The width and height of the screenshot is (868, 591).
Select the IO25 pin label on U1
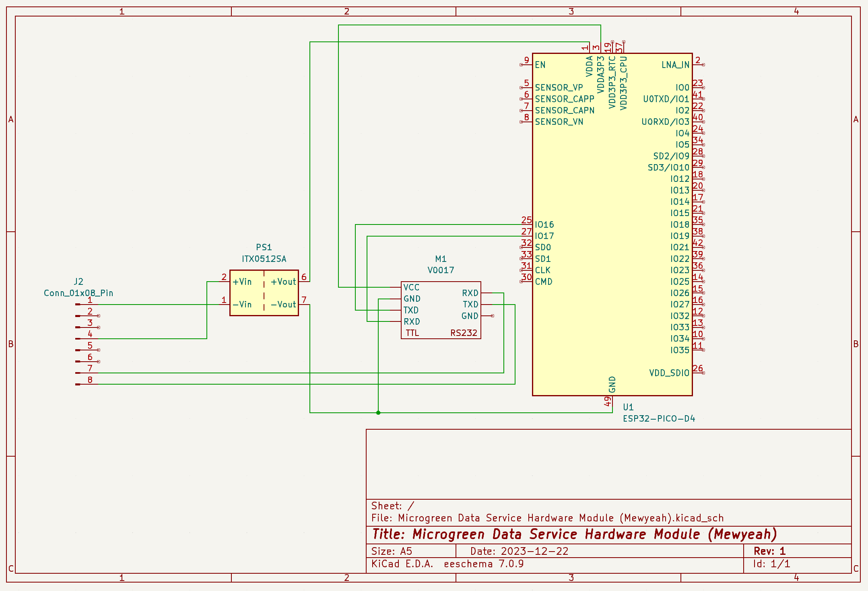680,282
